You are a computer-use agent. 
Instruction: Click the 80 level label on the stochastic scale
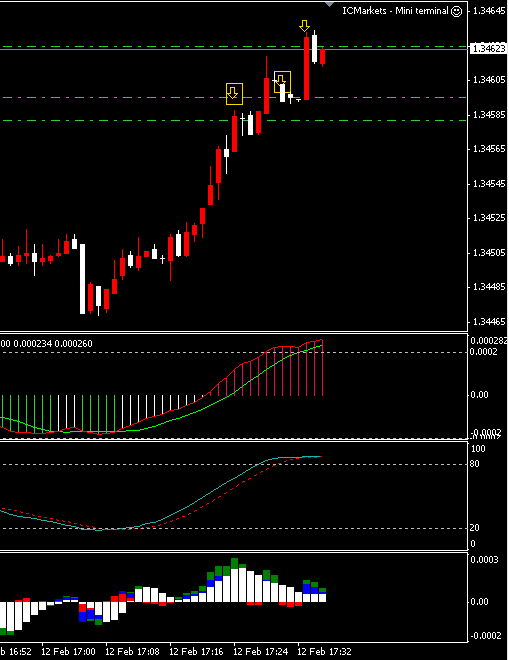point(474,464)
